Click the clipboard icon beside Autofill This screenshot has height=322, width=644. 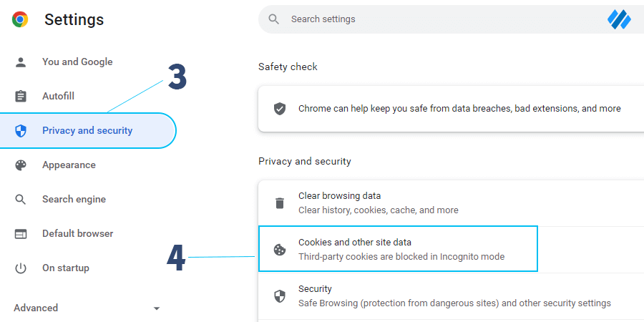click(20, 96)
